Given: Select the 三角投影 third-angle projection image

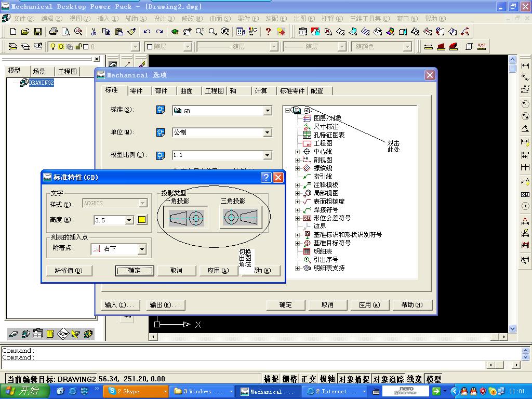Looking at the screenshot, I should [241, 218].
